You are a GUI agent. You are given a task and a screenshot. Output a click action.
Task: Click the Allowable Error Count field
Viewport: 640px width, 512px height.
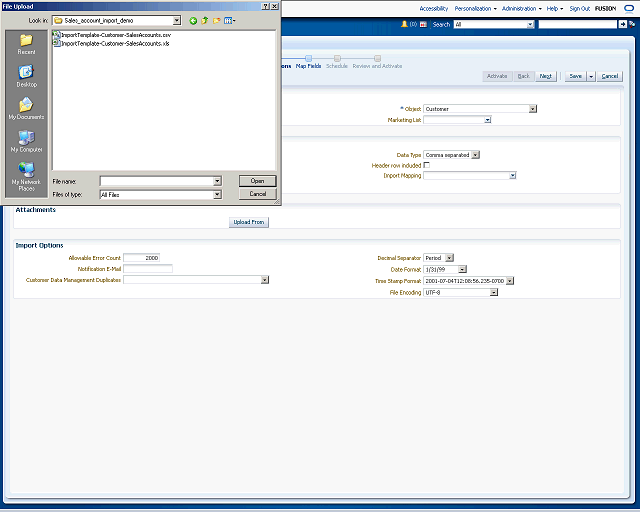coord(141,258)
